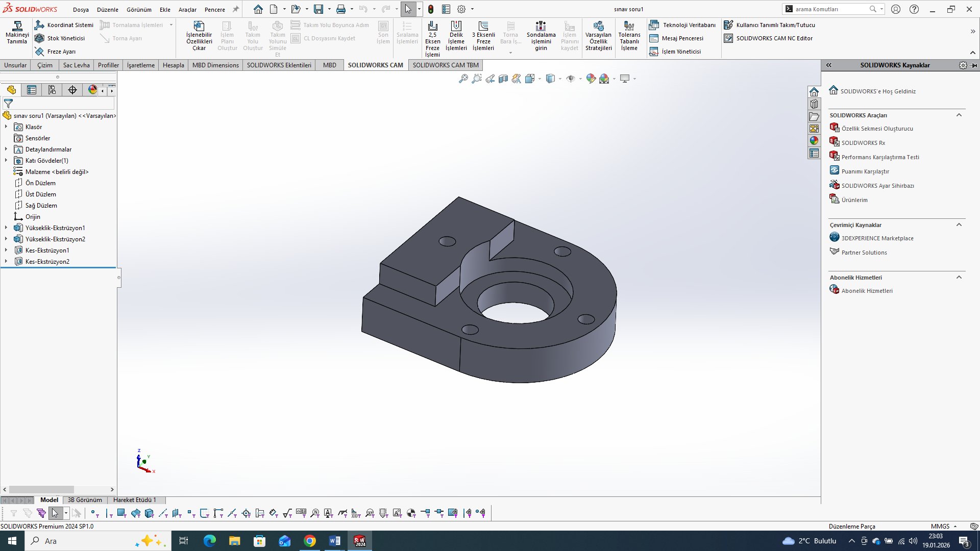Select 2,5 Eksen Freze İşlemi
Image resolution: width=980 pixels, height=551 pixels.
tap(432, 27)
